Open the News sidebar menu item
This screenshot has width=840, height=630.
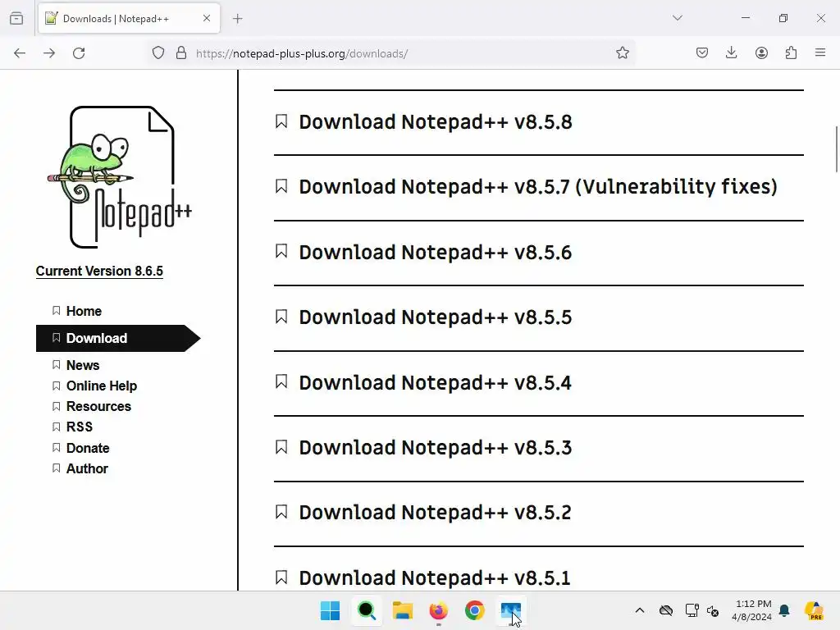[x=83, y=365]
